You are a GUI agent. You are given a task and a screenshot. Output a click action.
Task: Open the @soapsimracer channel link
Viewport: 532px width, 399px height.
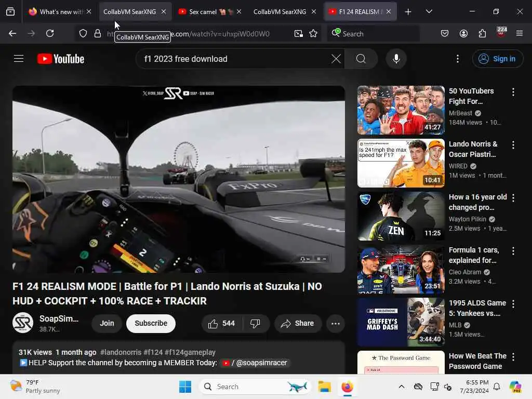coord(255,363)
